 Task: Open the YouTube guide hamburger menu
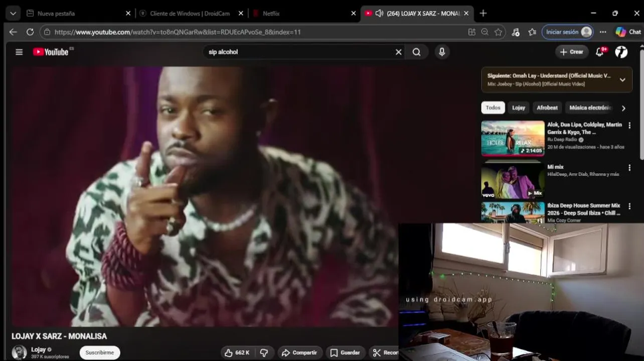[x=19, y=52]
